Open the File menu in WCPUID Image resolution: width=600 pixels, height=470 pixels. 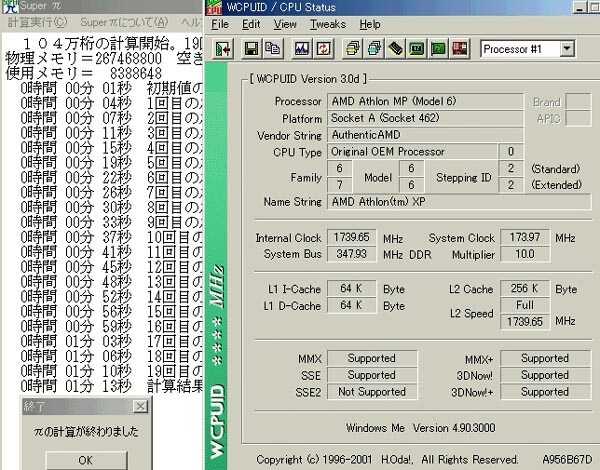pos(220,24)
